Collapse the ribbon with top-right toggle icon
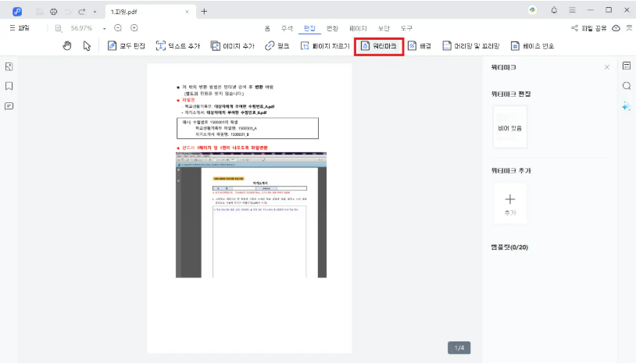Screen dimensions: 636x364 629,27
